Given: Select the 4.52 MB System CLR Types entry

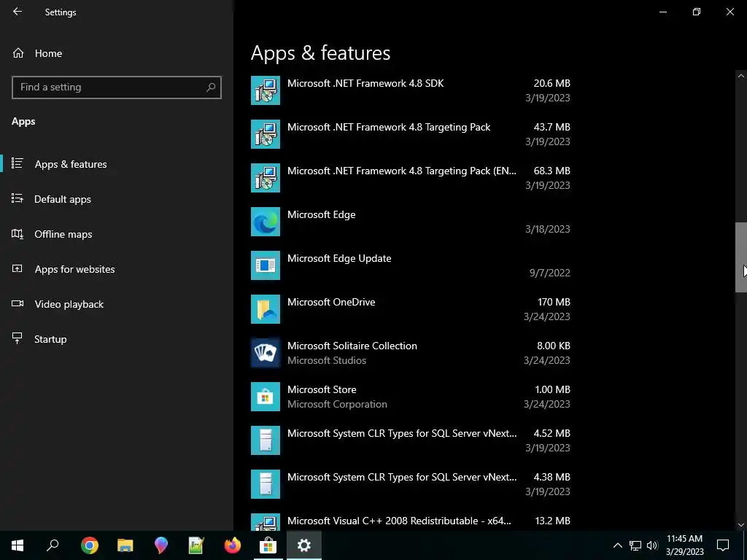Looking at the screenshot, I should pyautogui.click(x=411, y=440).
